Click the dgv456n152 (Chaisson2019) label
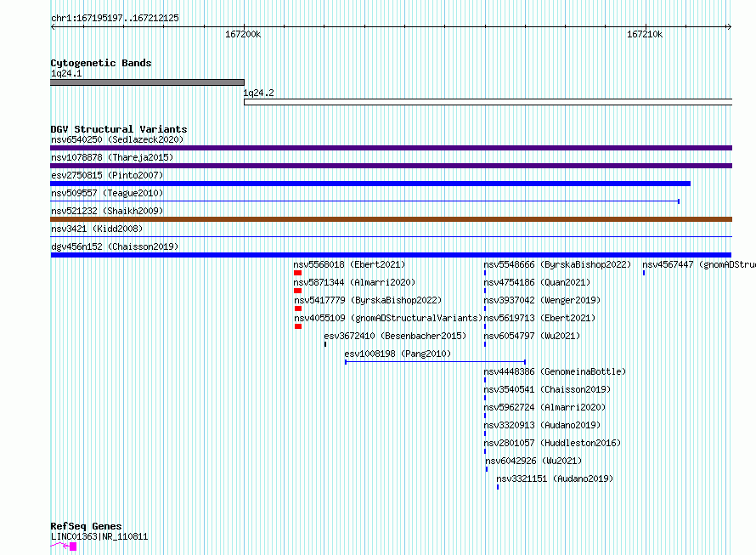This screenshot has height=555, width=756. coord(115,246)
